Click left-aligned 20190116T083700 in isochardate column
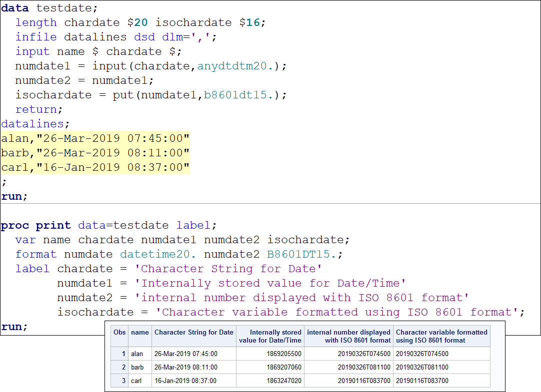 click(x=422, y=381)
